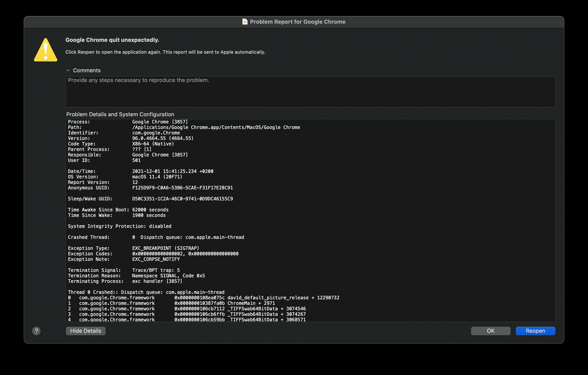
Task: Click the Path value '/Applications/Google Chrome.app/Contents/MacOS/Google Chrome'
Action: coord(216,127)
